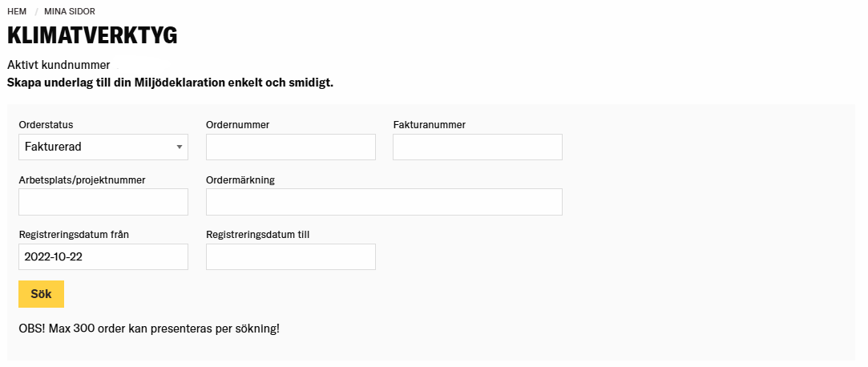
Task: Edit the Registreringsdatum från date 2022-10-22
Action: pos(103,257)
